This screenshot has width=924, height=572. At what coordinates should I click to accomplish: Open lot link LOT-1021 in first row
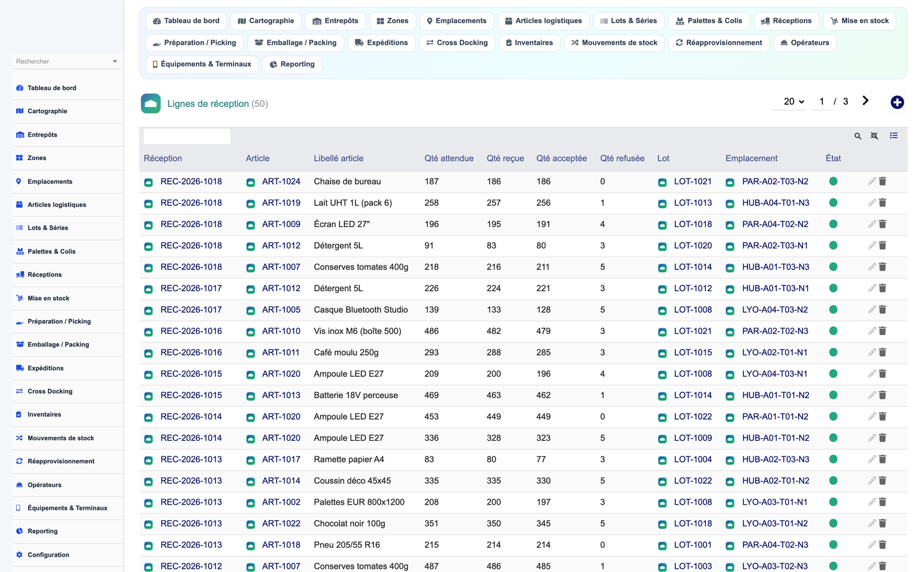693,182
